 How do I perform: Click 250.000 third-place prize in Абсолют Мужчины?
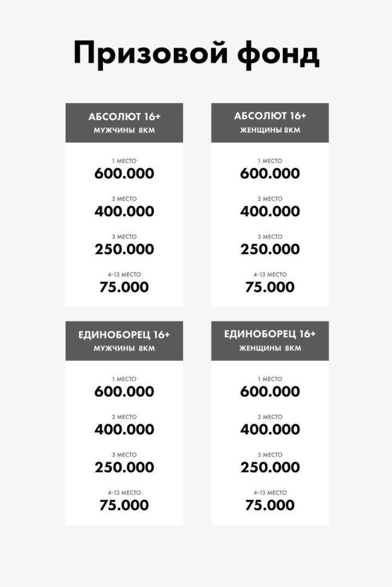coord(124,249)
